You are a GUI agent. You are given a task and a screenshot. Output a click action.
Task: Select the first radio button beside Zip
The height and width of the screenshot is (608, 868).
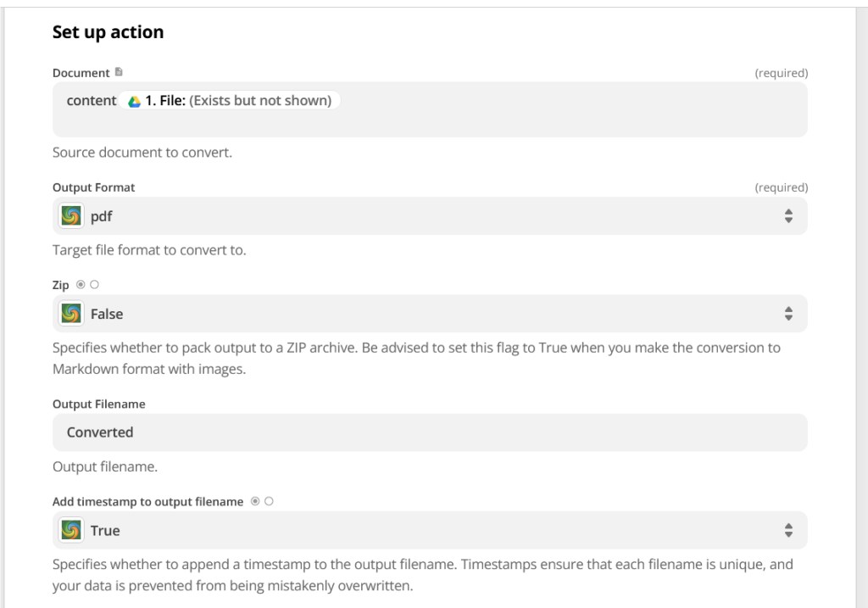pos(81,285)
